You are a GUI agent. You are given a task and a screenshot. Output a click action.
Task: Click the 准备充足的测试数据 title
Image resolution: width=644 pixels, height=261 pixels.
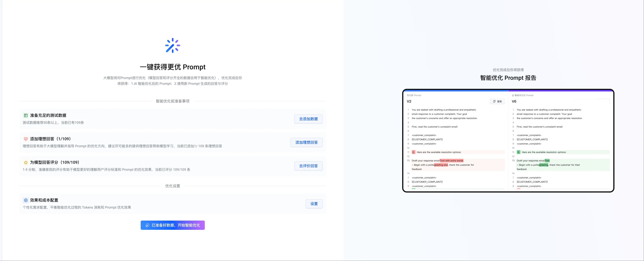[x=48, y=115]
